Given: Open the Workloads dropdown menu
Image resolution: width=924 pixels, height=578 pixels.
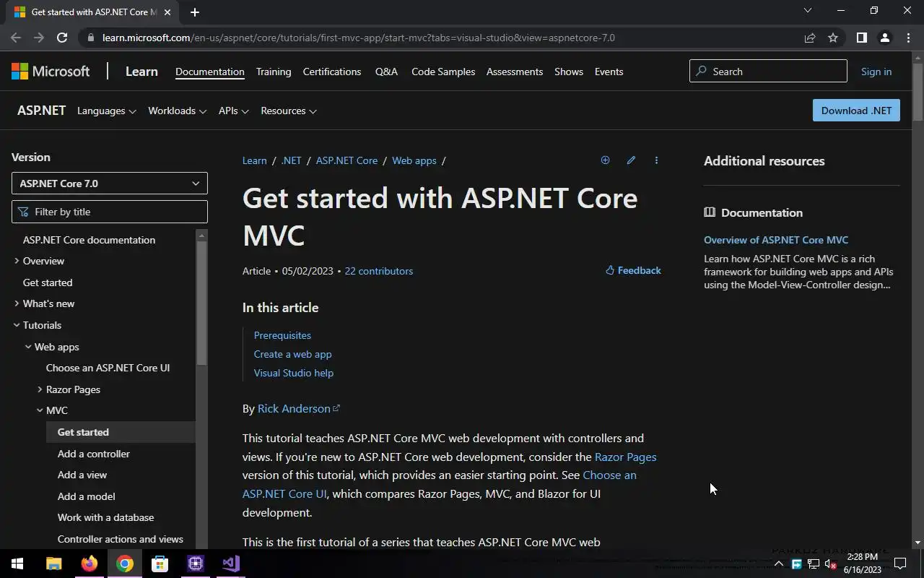Looking at the screenshot, I should [x=177, y=111].
